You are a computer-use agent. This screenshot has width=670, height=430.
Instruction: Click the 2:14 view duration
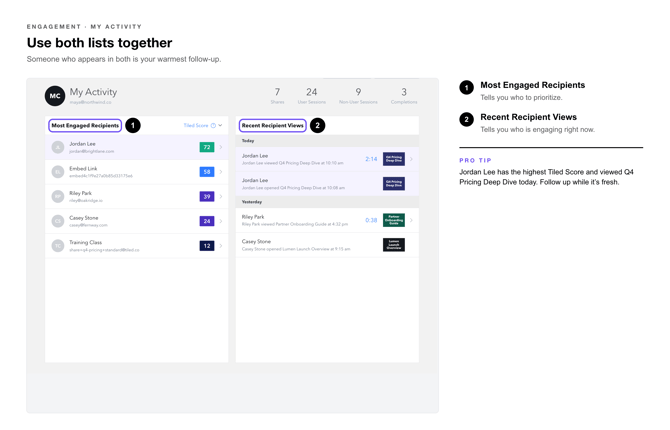pos(371,159)
